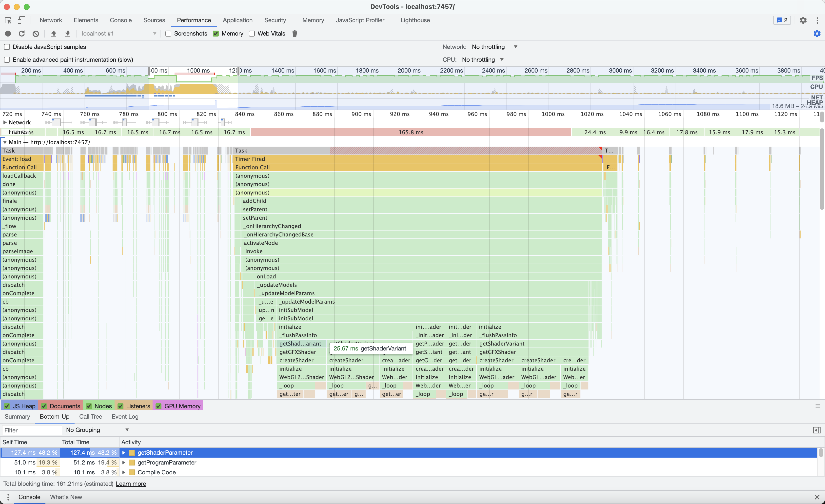Click the save profile download icon
This screenshot has width=825, height=504.
(x=68, y=34)
